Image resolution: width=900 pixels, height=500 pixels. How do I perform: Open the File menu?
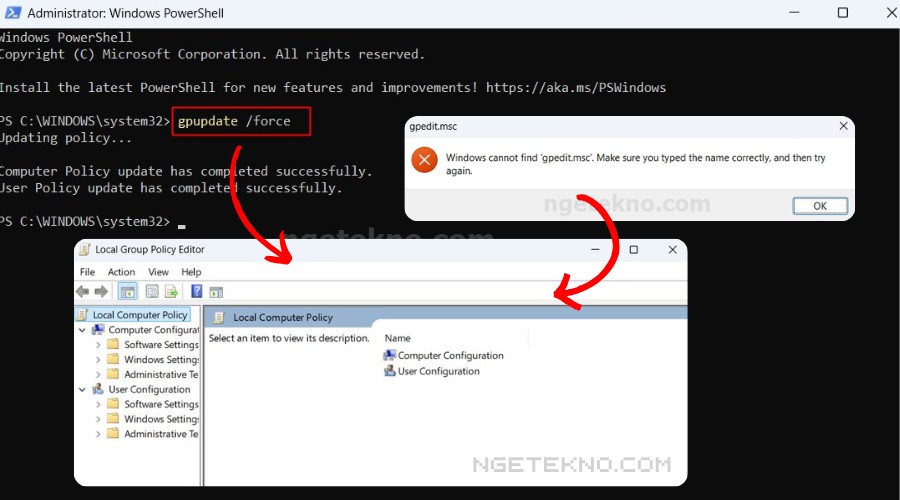[87, 272]
